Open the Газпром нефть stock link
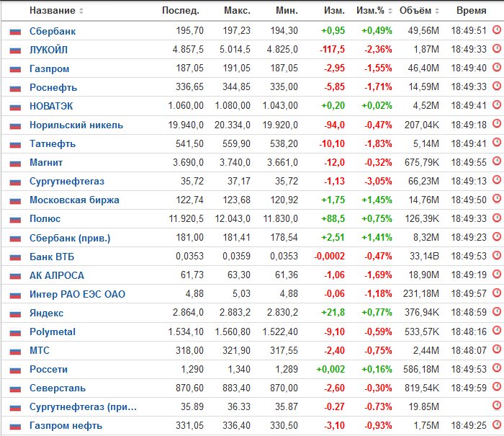Image resolution: width=504 pixels, height=436 pixels. click(66, 426)
